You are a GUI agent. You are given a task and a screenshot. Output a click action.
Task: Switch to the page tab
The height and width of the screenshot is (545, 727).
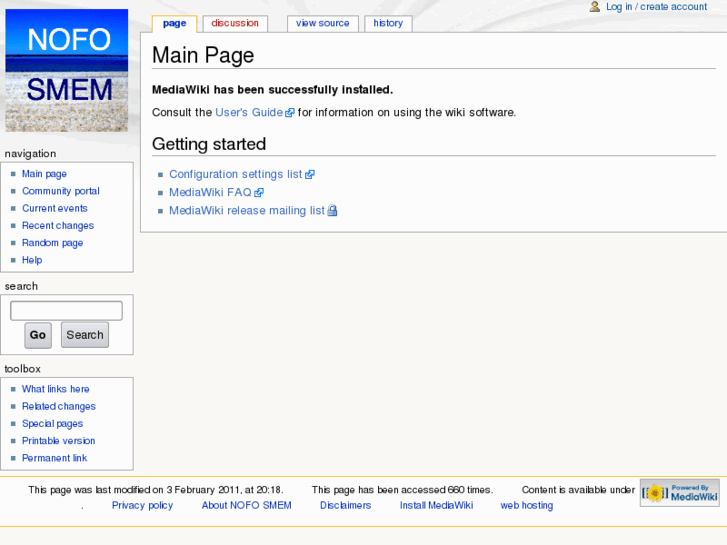[174, 23]
